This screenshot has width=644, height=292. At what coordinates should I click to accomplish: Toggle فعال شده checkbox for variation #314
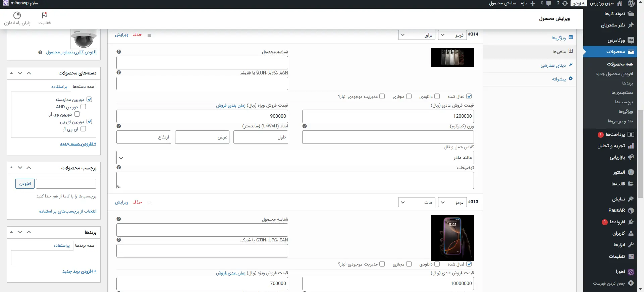pyautogui.click(x=469, y=96)
